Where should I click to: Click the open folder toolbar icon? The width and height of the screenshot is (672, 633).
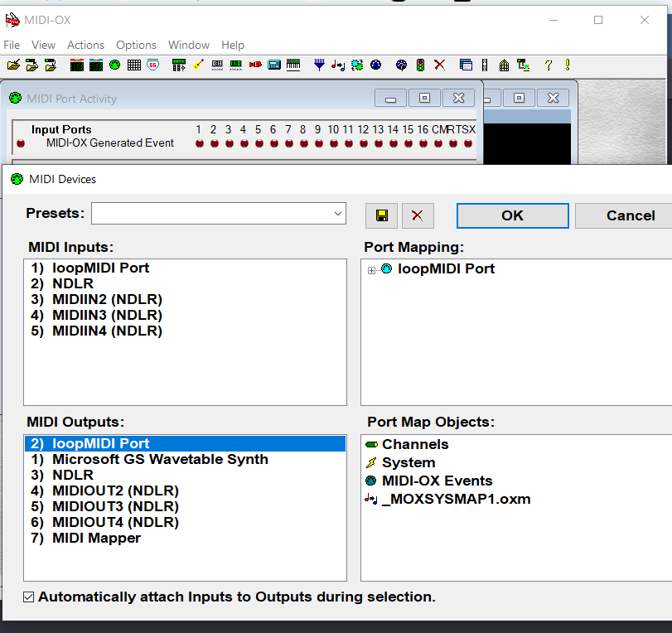(13, 65)
